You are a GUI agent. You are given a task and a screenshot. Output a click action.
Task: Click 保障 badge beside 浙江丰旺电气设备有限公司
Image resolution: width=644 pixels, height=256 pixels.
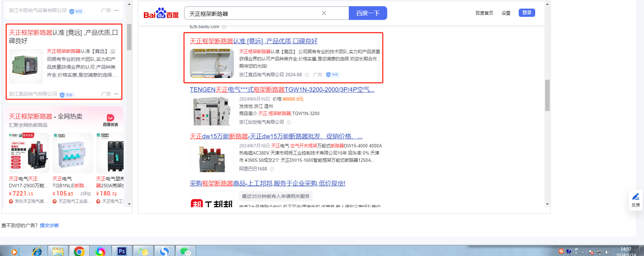[x=77, y=11]
